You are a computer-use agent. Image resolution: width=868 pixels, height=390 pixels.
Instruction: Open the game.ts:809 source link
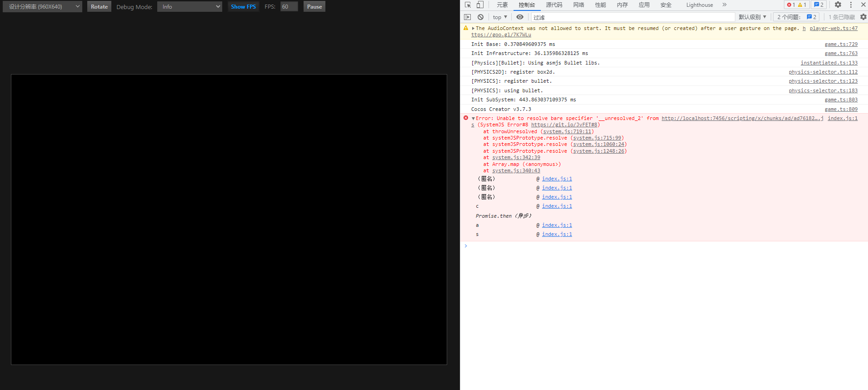[x=841, y=109]
